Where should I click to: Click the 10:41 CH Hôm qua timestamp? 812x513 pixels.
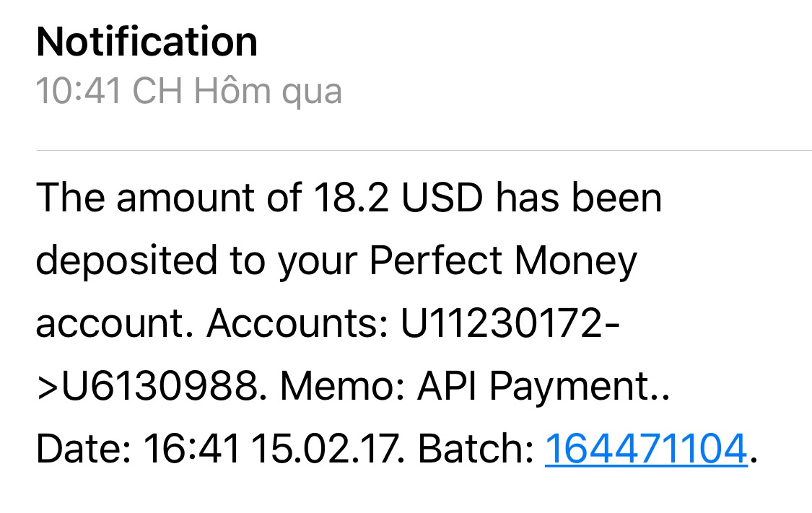point(188,92)
